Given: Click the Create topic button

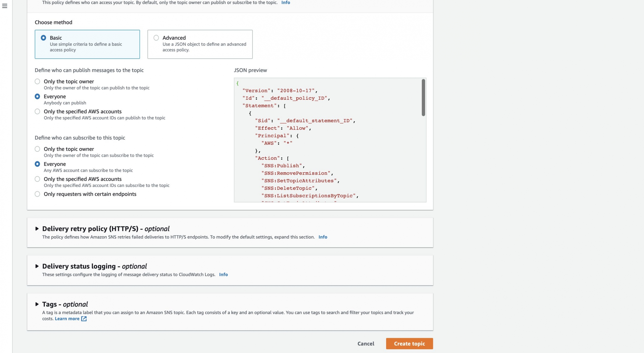Looking at the screenshot, I should click(x=409, y=343).
